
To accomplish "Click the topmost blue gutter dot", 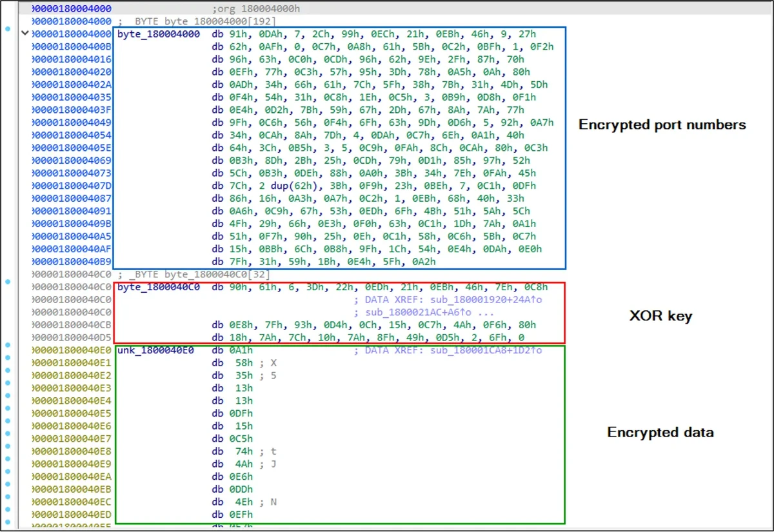I will pos(7,30).
